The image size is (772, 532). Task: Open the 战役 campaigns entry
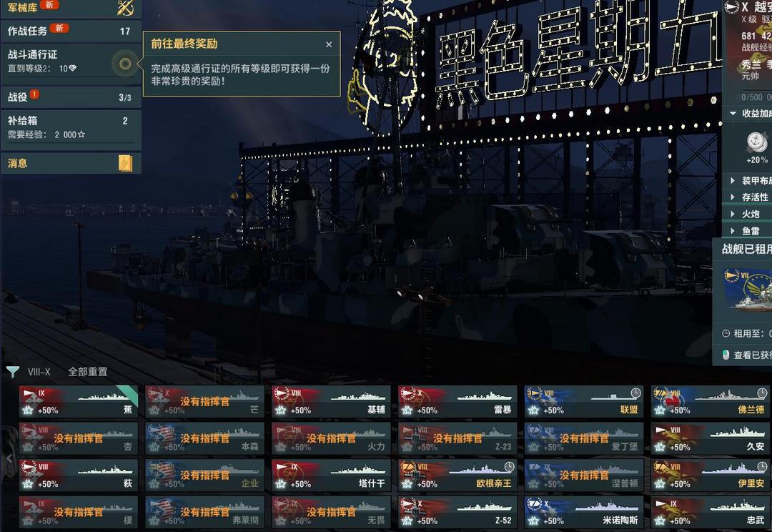pos(71,97)
